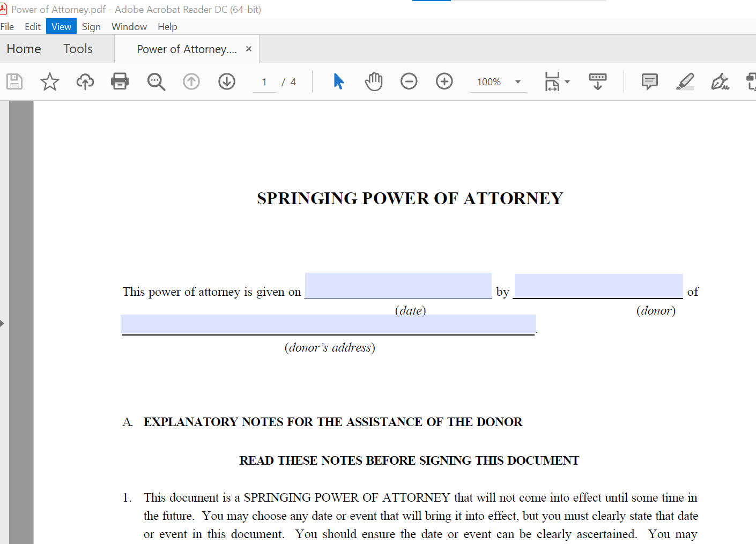This screenshot has height=544, width=756.
Task: Add this document to favorites
Action: point(49,81)
